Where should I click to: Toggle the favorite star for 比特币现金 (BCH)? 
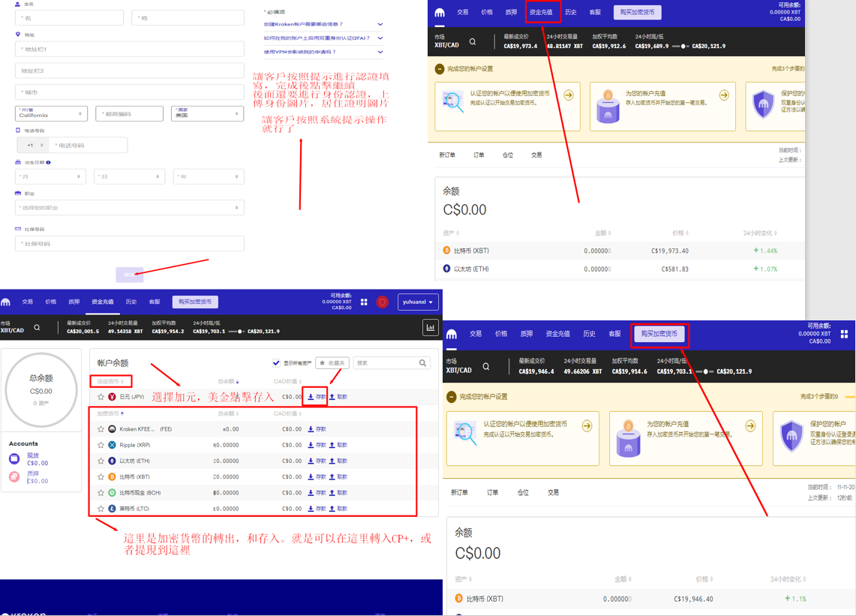[101, 493]
